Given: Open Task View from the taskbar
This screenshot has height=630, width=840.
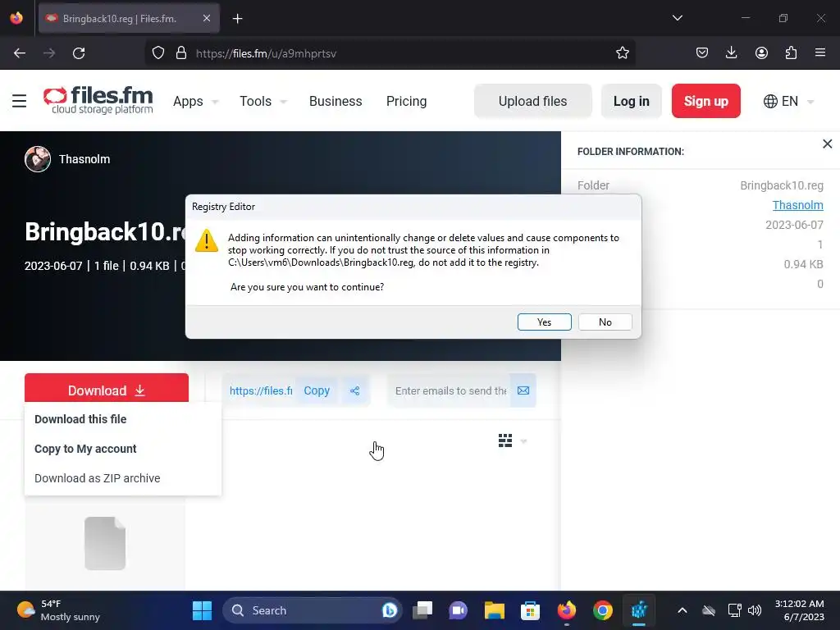Looking at the screenshot, I should (x=422, y=610).
